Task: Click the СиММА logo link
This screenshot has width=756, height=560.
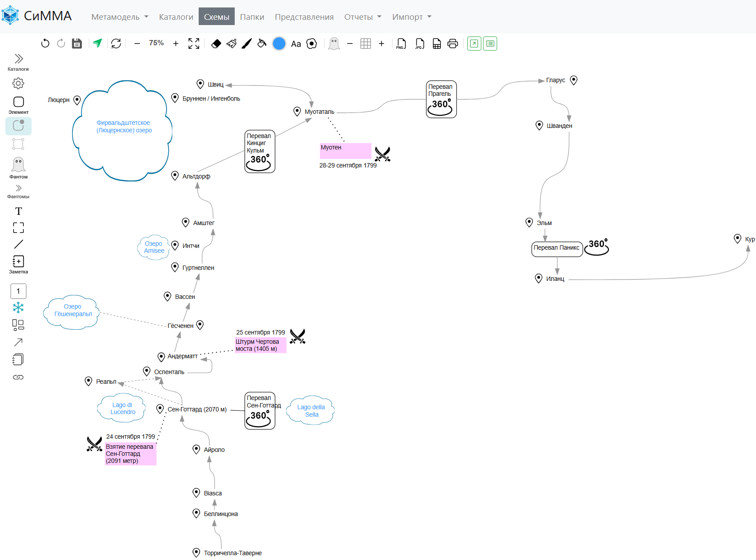Action: [37, 16]
